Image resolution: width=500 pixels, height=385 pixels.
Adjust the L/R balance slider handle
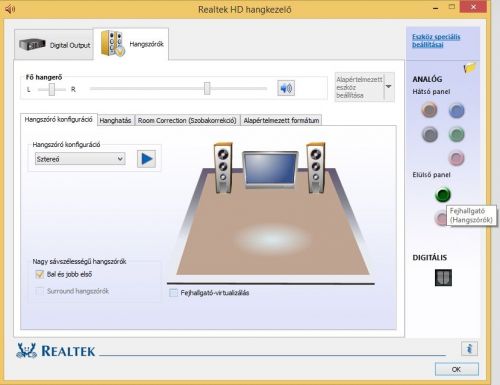coord(52,89)
